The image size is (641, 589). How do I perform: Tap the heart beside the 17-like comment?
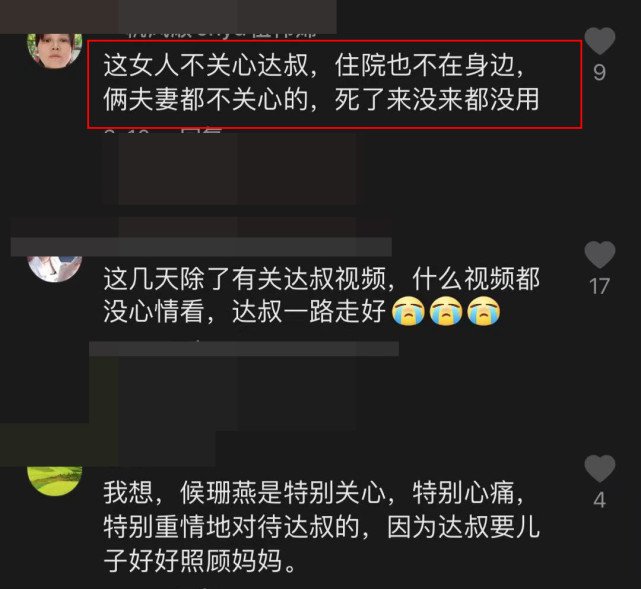click(x=600, y=255)
